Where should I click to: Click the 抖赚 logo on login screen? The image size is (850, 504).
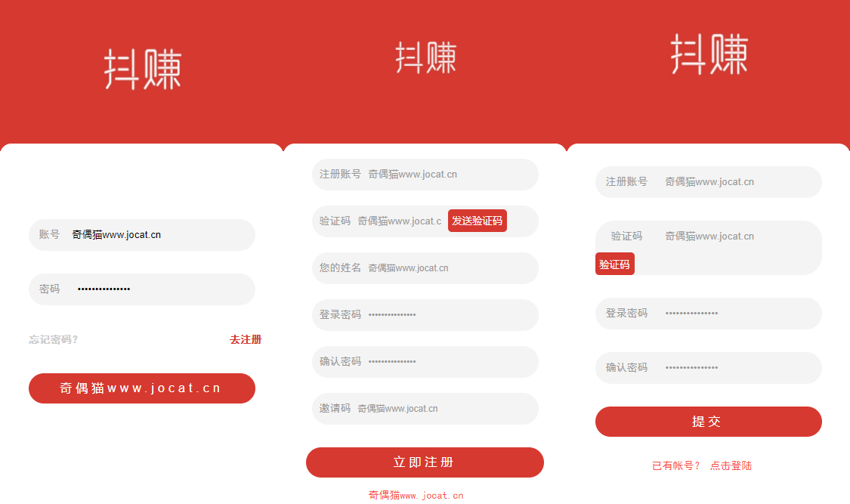(143, 69)
